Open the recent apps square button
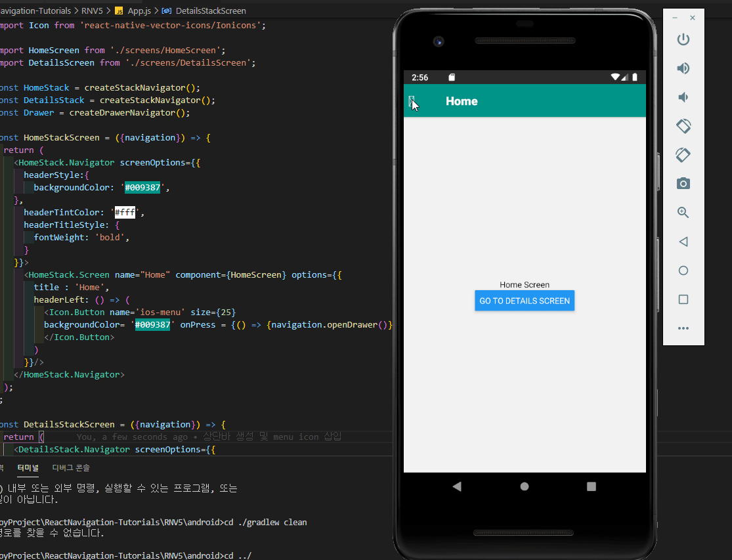The height and width of the screenshot is (560, 732). pos(683,299)
